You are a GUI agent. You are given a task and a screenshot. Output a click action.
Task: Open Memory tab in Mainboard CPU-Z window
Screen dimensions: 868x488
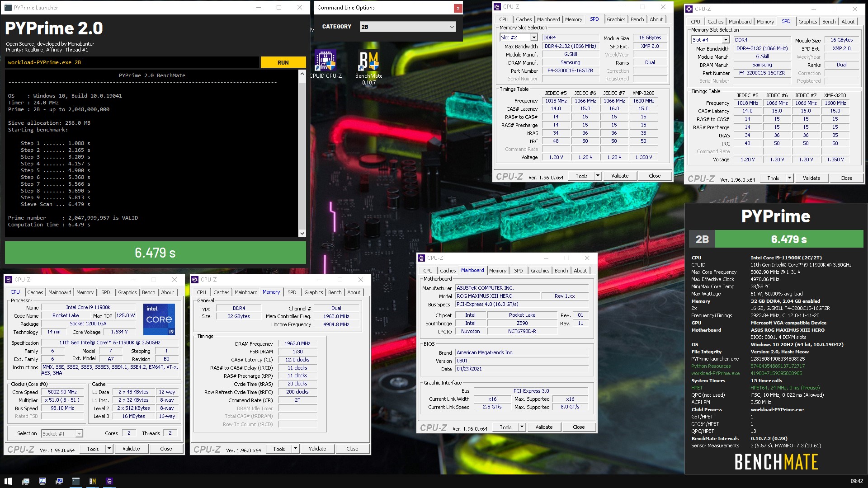497,271
